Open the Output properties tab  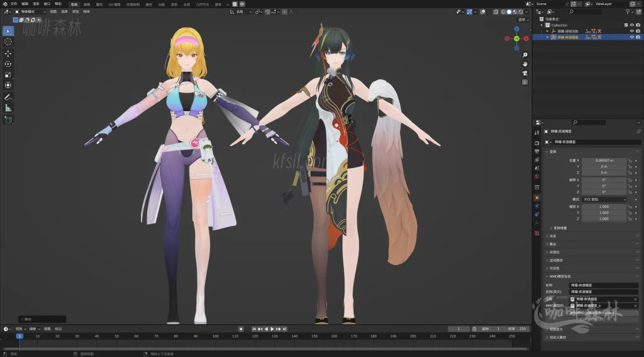coord(537,151)
